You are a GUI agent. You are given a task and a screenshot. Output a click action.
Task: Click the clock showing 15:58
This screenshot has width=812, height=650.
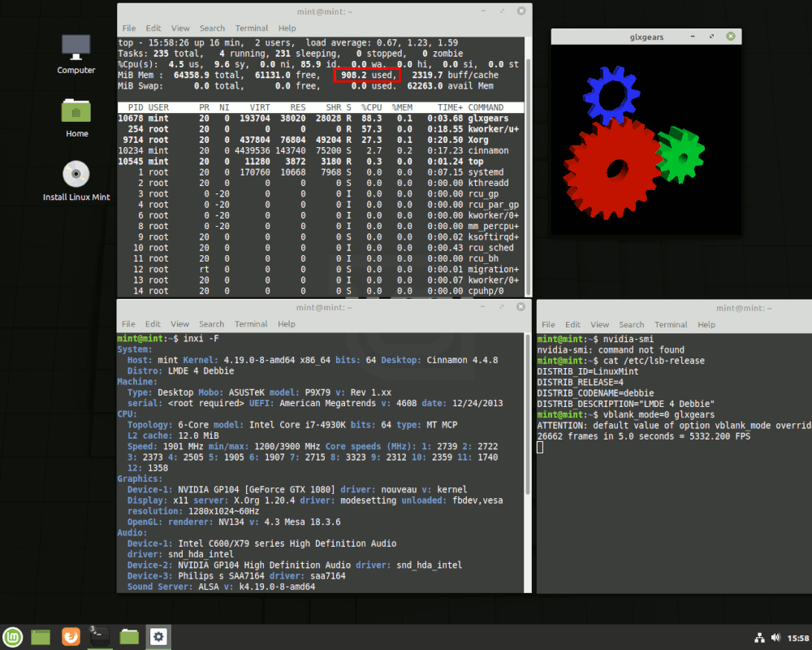point(798,638)
